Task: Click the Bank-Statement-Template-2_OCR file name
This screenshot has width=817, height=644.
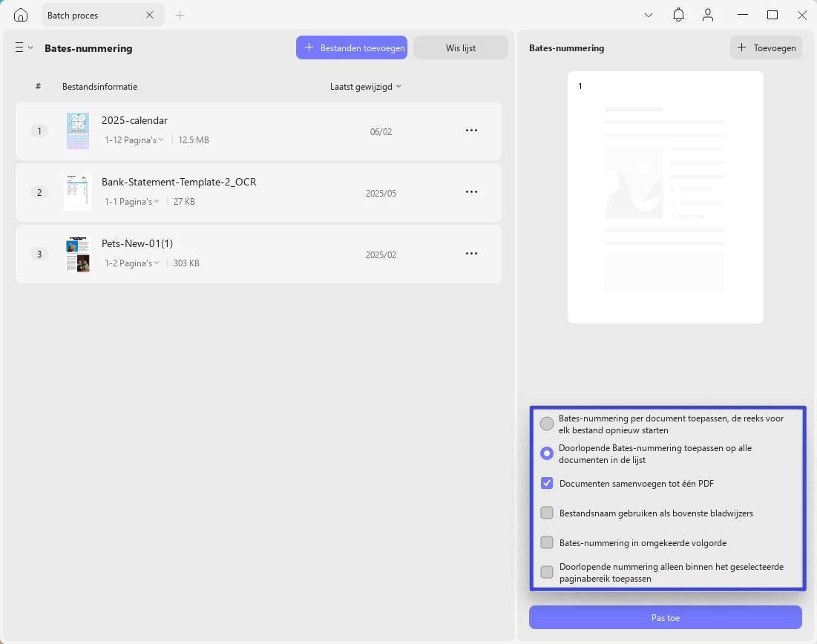Action: pyautogui.click(x=179, y=182)
